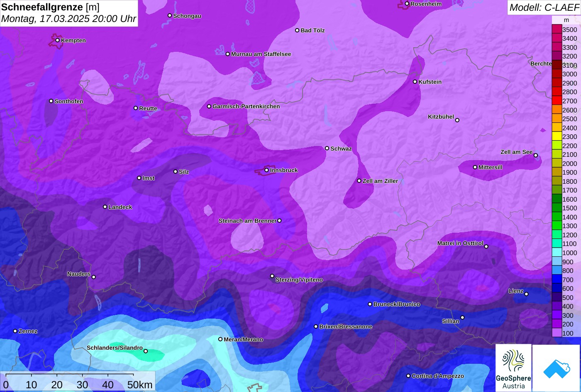
Task: Click the Schongau location dot
Action: (x=169, y=15)
